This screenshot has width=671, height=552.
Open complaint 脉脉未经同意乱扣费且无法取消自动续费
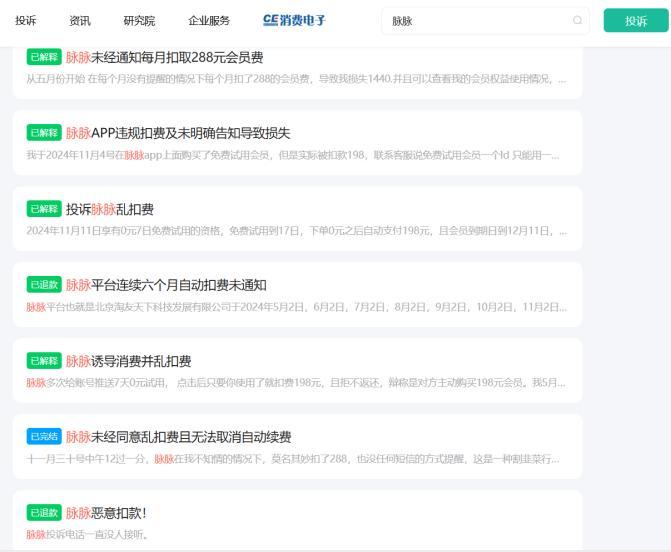click(x=178, y=437)
